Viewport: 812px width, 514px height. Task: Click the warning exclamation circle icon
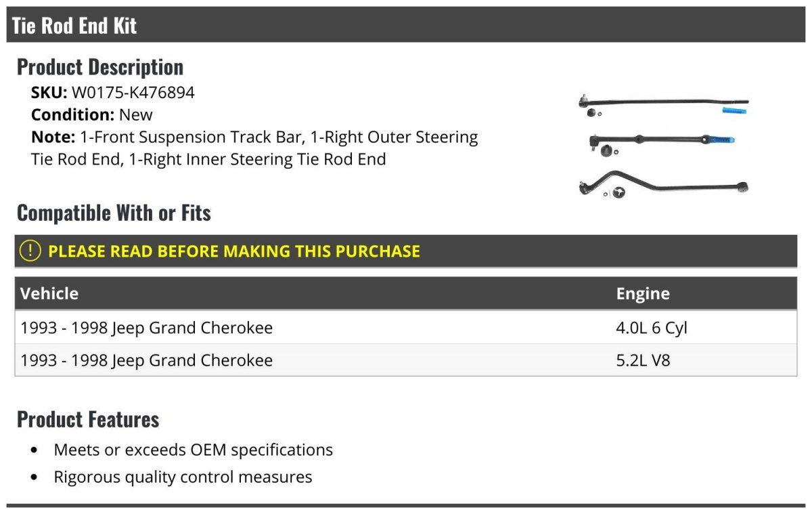tap(30, 251)
